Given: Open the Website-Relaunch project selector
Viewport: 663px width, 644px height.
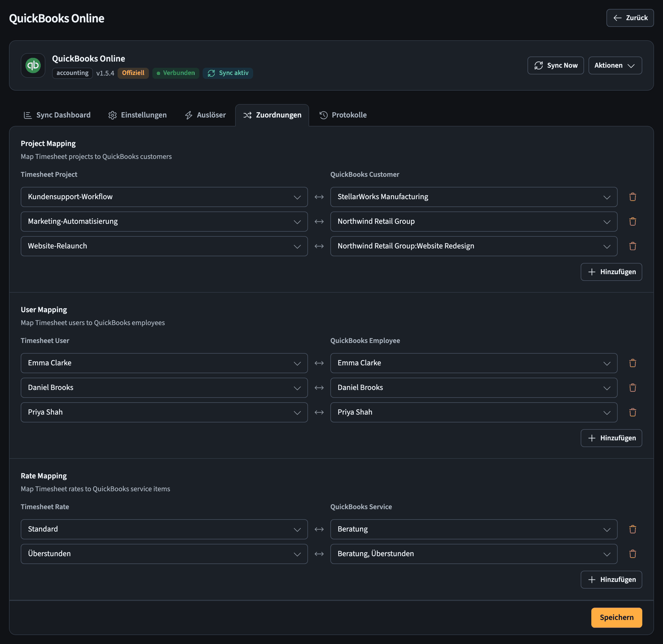Looking at the screenshot, I should (x=164, y=246).
